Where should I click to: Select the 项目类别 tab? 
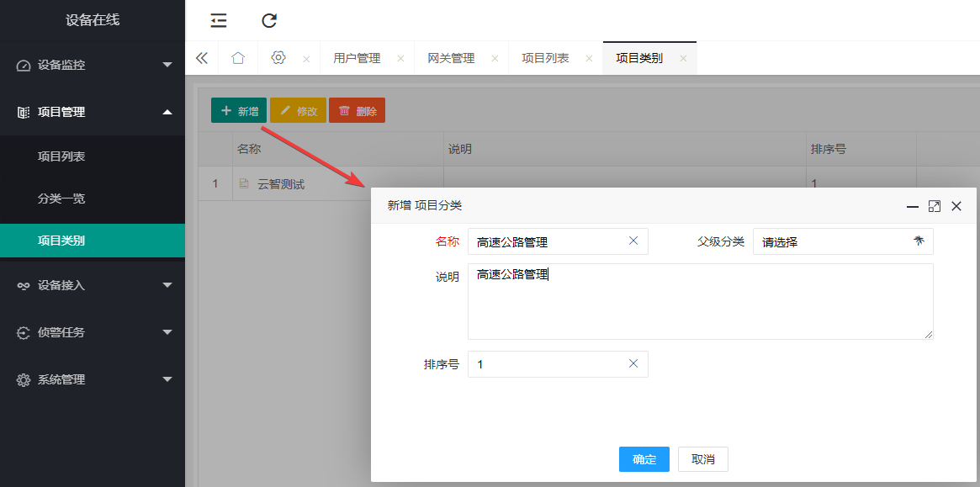pos(639,59)
